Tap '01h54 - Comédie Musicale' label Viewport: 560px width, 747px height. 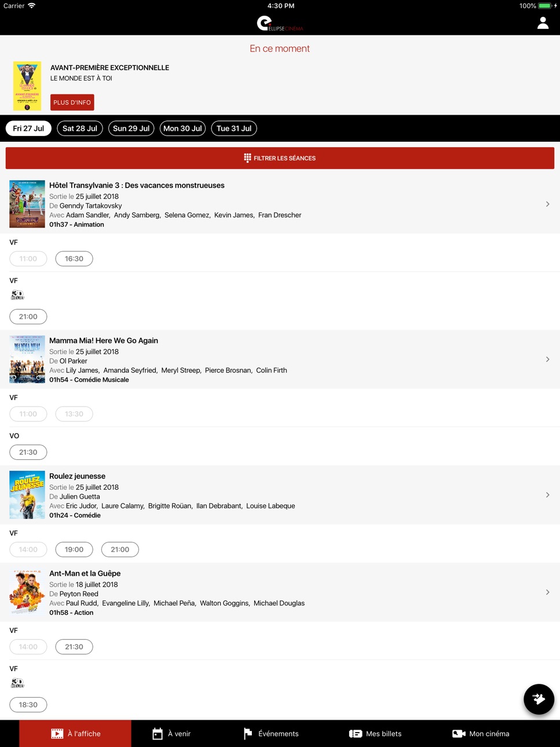pyautogui.click(x=89, y=380)
